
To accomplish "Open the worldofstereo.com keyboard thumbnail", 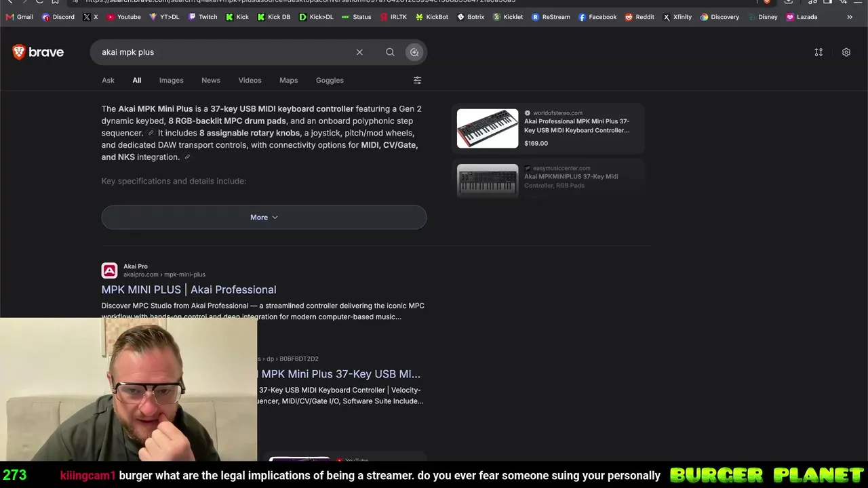I will pos(488,128).
